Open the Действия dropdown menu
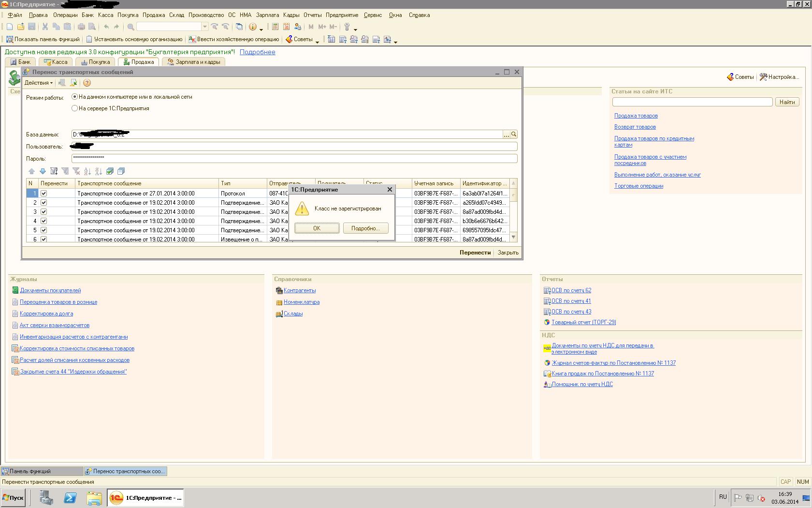 coord(38,83)
